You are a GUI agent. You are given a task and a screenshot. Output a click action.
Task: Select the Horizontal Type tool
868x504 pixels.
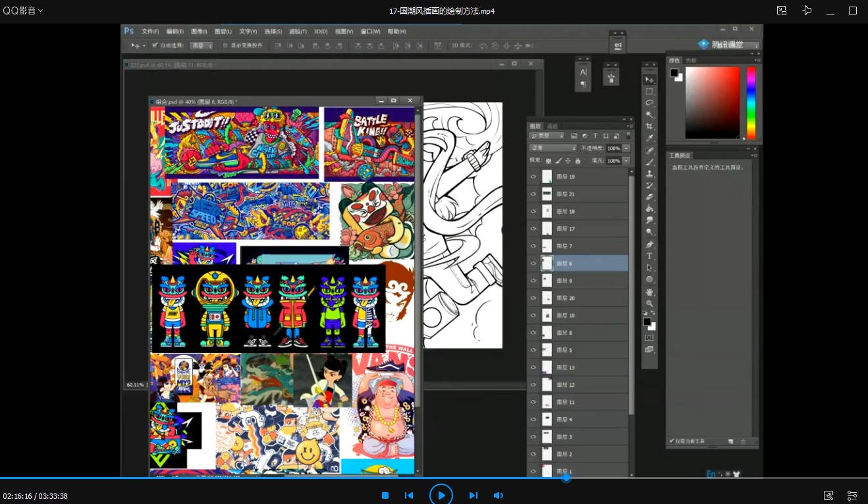coord(649,256)
